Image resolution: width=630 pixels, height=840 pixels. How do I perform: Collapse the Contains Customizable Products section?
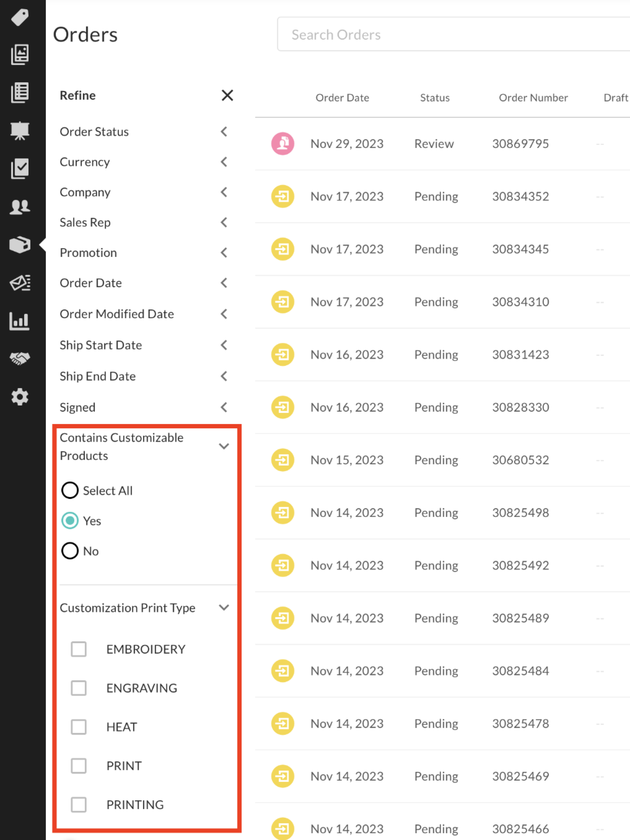[224, 446]
